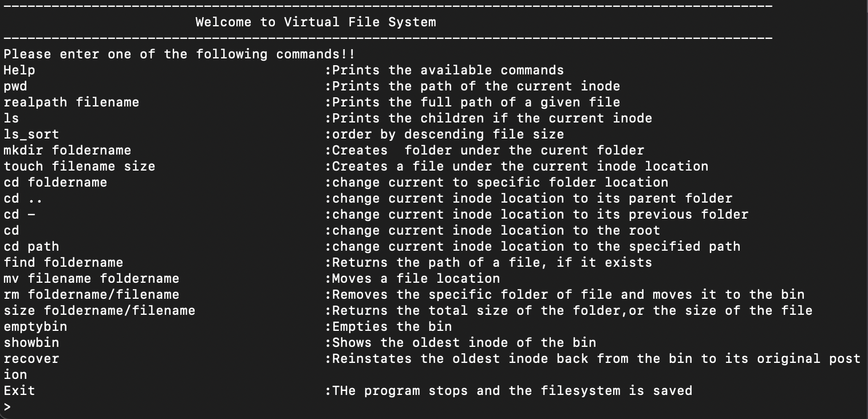Click the command prompt '>' line
Viewport: 868px width, 419px height.
pos(7,407)
